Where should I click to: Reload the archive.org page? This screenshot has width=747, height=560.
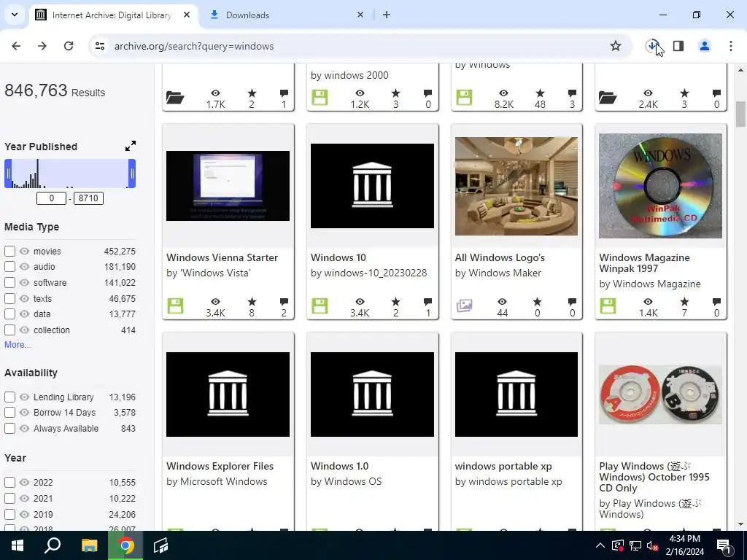[69, 46]
